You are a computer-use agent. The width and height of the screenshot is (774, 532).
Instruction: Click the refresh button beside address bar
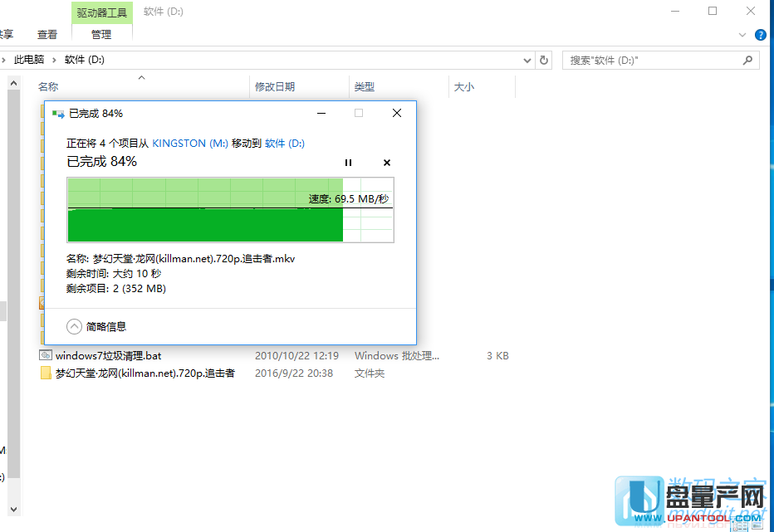(x=545, y=60)
